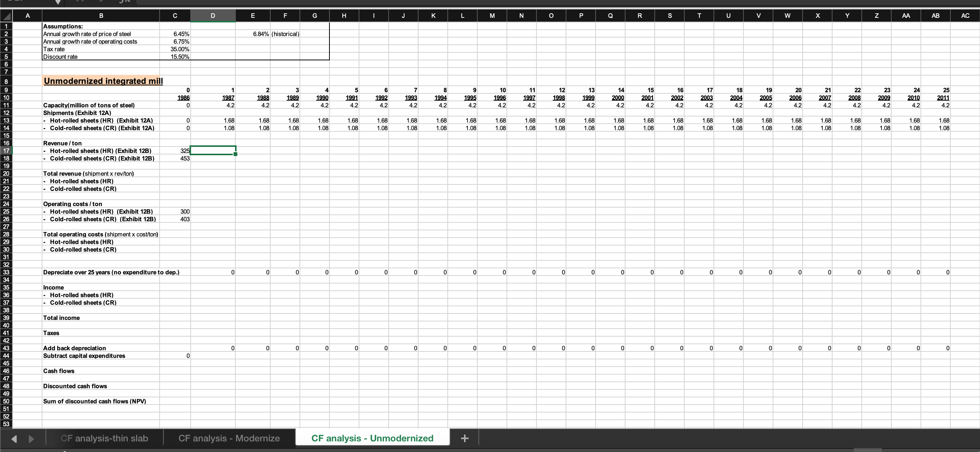Select the 6.84% historical growth cell
This screenshot has width=980, height=452.
coord(252,34)
